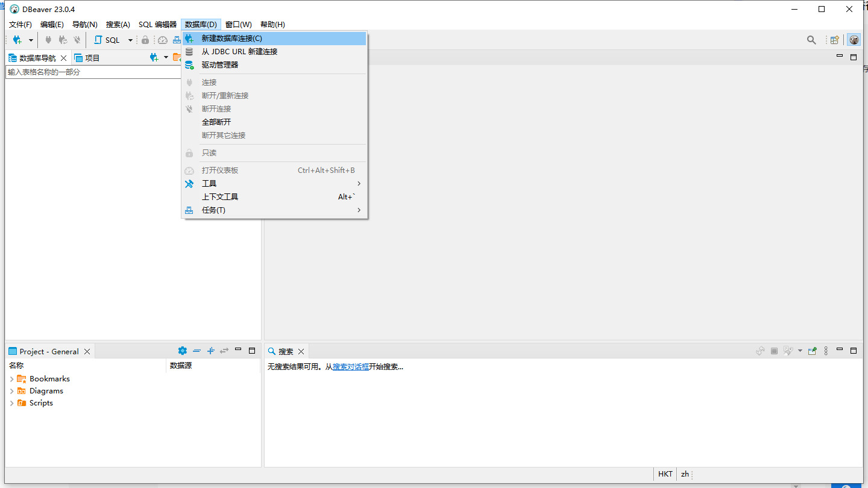The height and width of the screenshot is (488, 868).
Task: Click the collapse all minus icon in Project panel
Action: pos(197,351)
